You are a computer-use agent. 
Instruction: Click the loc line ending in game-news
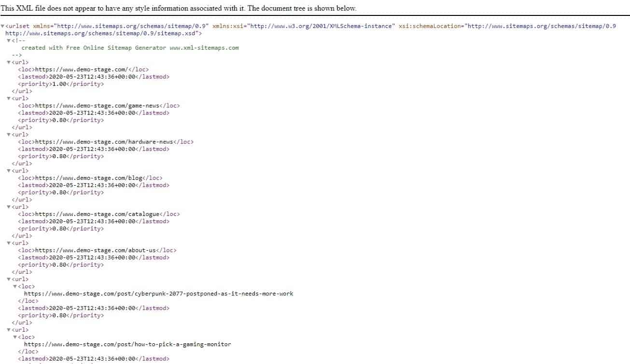click(x=99, y=106)
